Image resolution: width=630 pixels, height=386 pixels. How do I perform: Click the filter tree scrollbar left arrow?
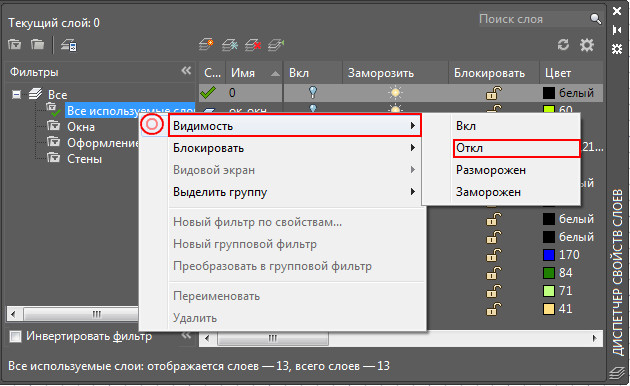tap(14, 314)
